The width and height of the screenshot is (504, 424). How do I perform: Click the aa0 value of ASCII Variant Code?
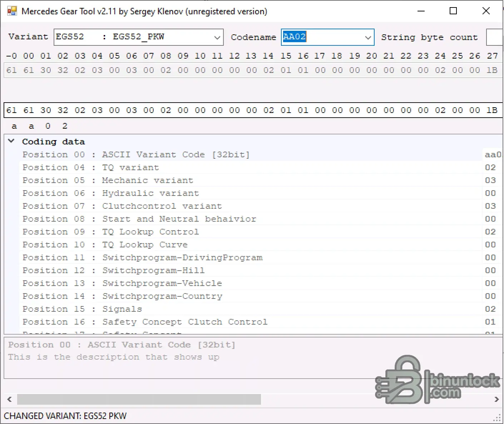click(493, 154)
